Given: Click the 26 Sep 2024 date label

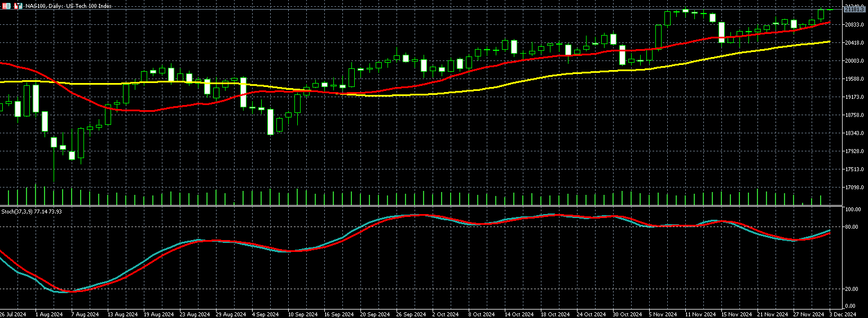Looking at the screenshot, I should tap(411, 314).
